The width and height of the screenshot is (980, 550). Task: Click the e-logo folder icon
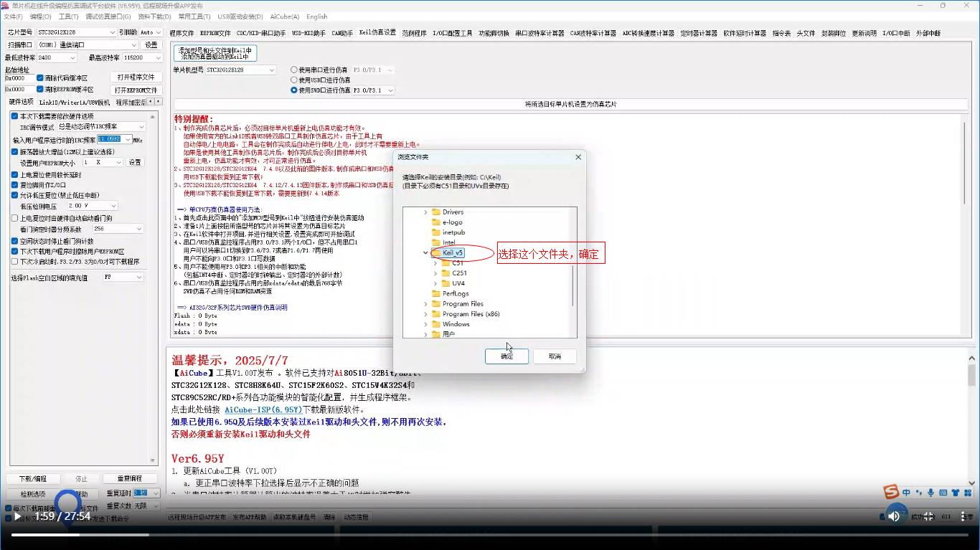pos(435,222)
